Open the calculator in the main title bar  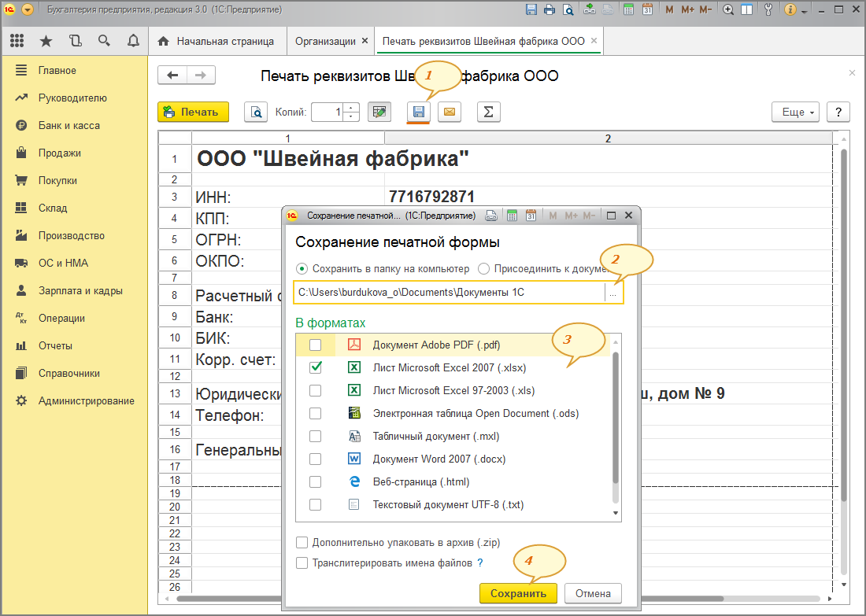[628, 9]
